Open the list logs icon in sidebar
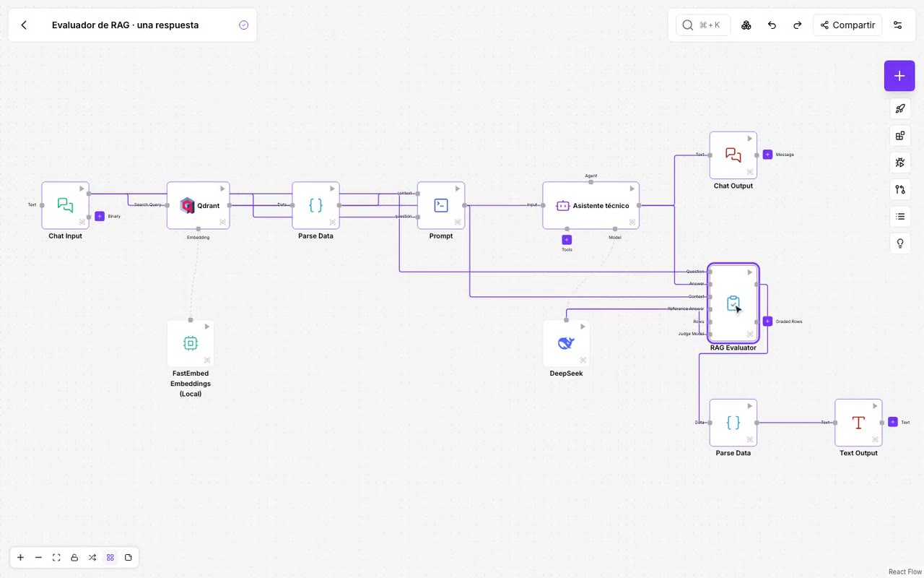Viewport: 924px width, 578px height. (900, 216)
